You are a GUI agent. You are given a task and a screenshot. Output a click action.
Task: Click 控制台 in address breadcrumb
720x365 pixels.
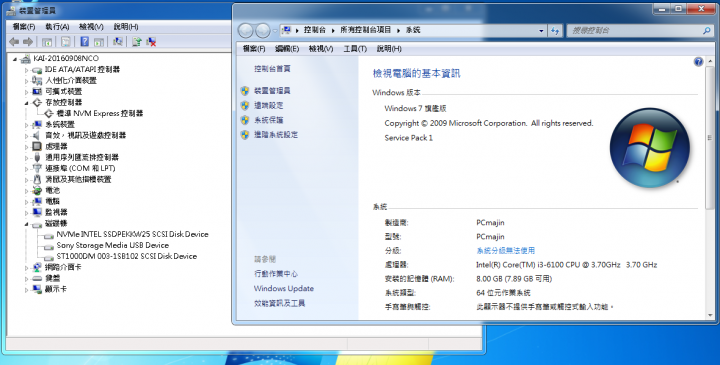pos(315,30)
